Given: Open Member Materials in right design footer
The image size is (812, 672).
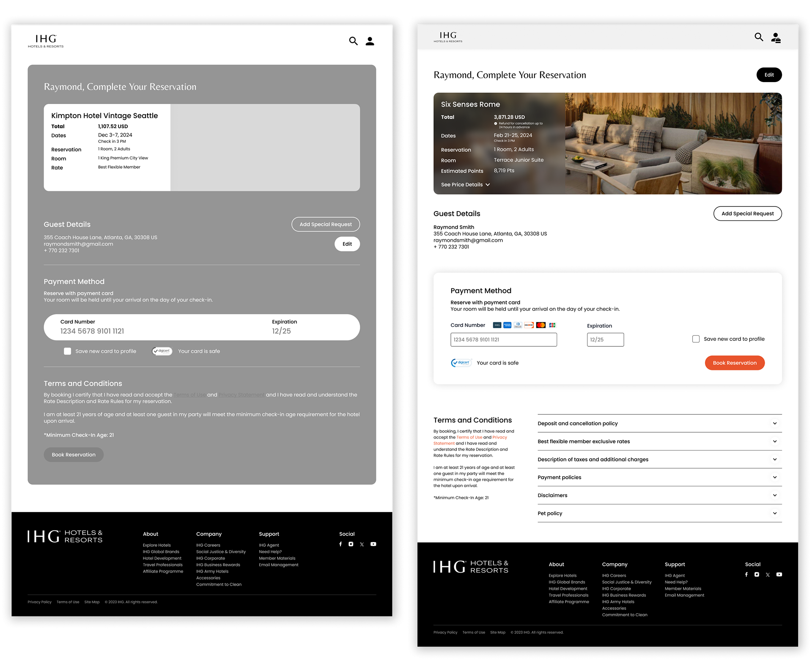Looking at the screenshot, I should 683,589.
